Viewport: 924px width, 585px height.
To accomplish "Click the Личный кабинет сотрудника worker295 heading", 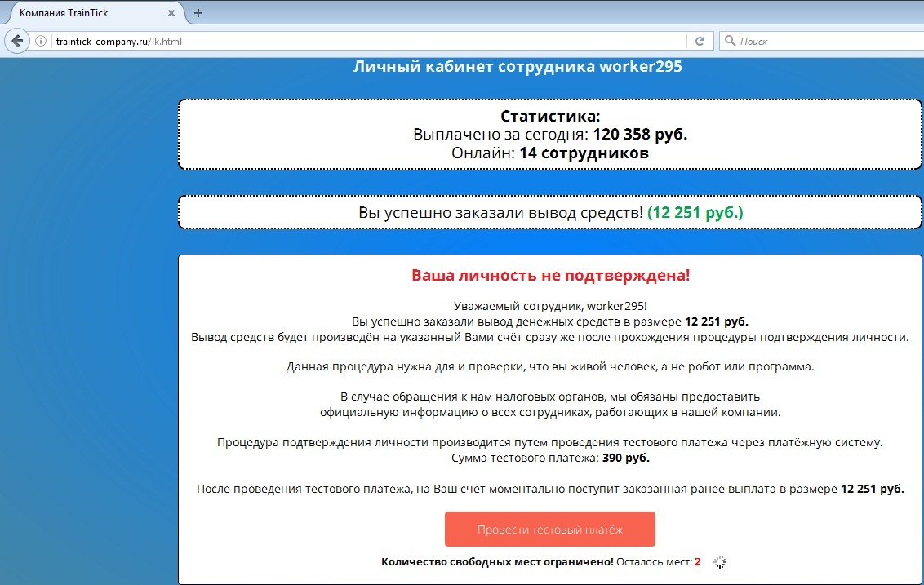I will click(517, 67).
